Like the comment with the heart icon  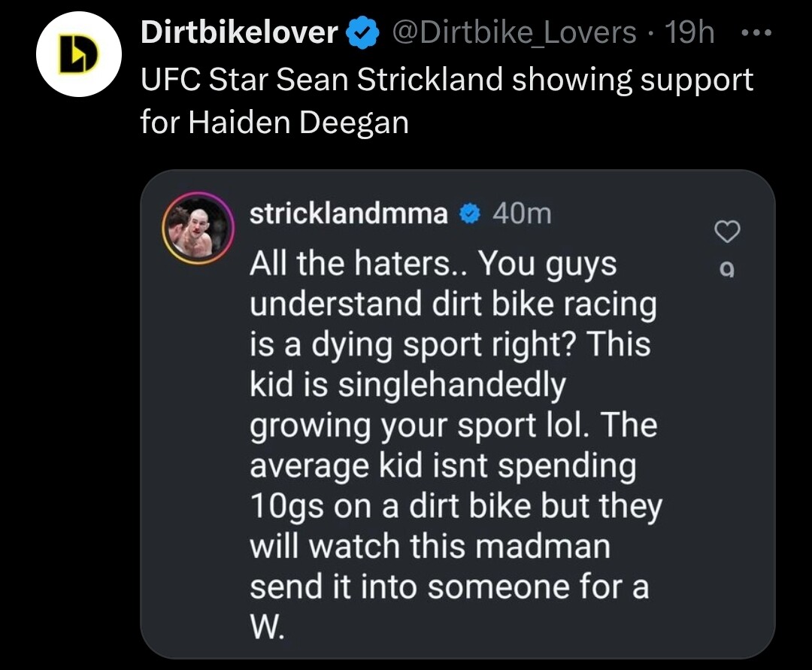[x=726, y=232]
